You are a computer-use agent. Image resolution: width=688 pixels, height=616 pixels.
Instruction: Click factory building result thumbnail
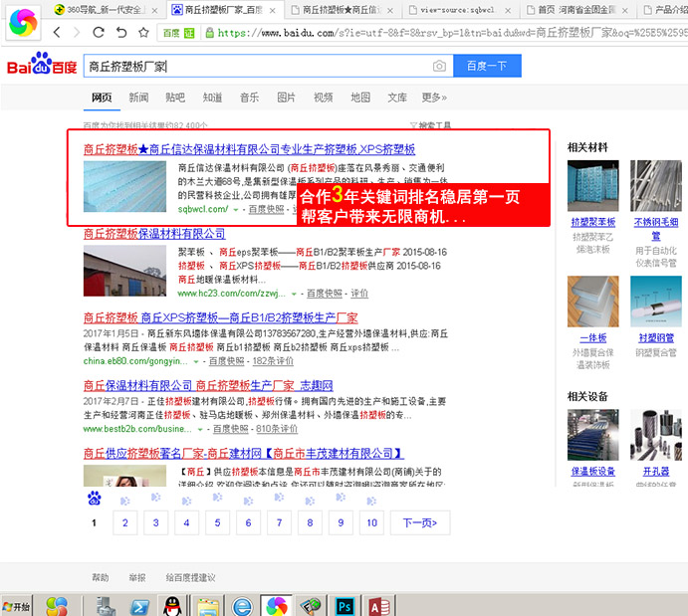pyautogui.click(x=125, y=271)
